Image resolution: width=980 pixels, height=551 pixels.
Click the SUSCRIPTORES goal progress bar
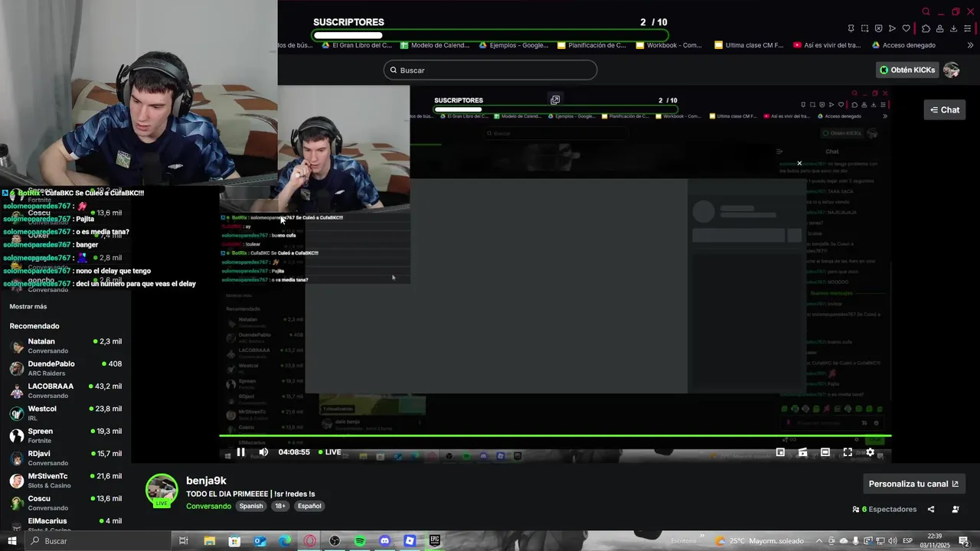click(490, 35)
